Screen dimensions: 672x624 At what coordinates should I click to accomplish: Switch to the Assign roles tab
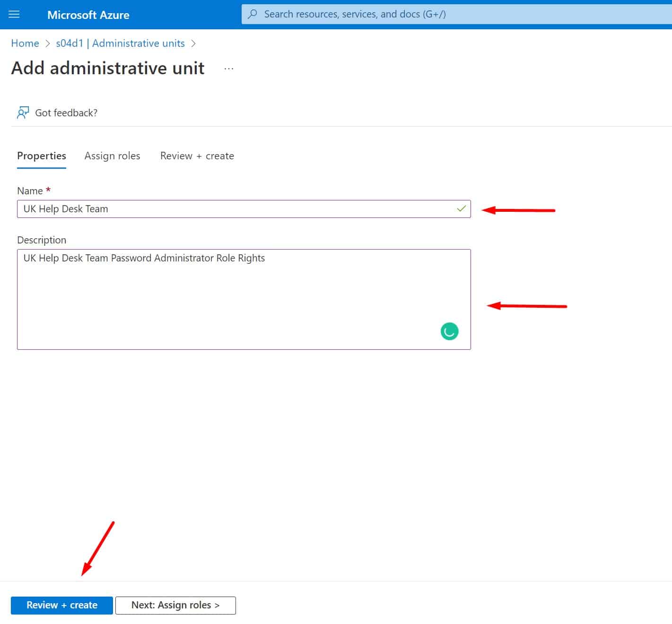point(112,156)
